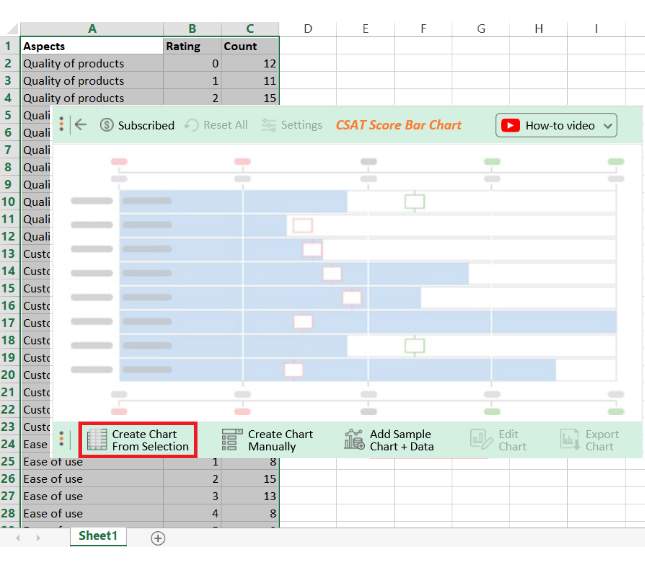645x569 pixels.
Task: Select row 28 header
Action: tap(10, 513)
